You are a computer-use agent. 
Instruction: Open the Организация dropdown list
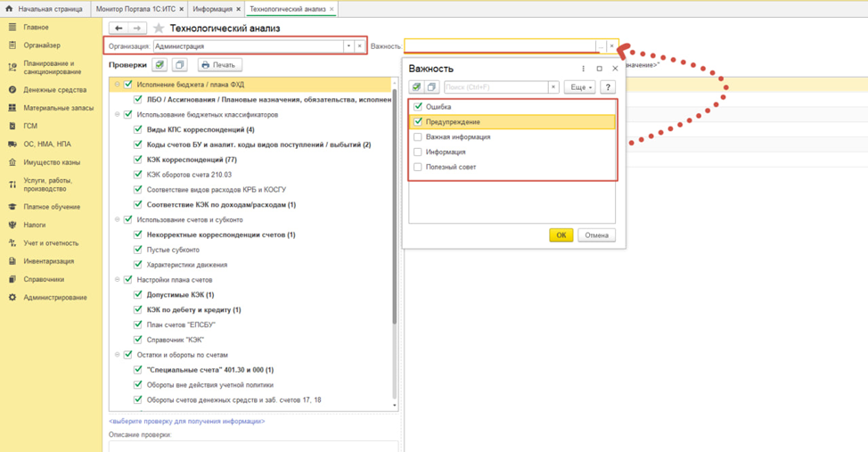[348, 46]
